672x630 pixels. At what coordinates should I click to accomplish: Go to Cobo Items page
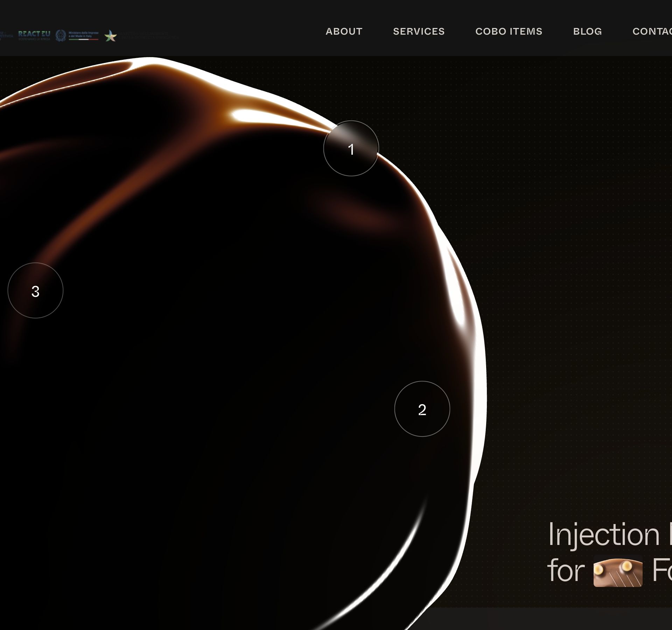509,31
